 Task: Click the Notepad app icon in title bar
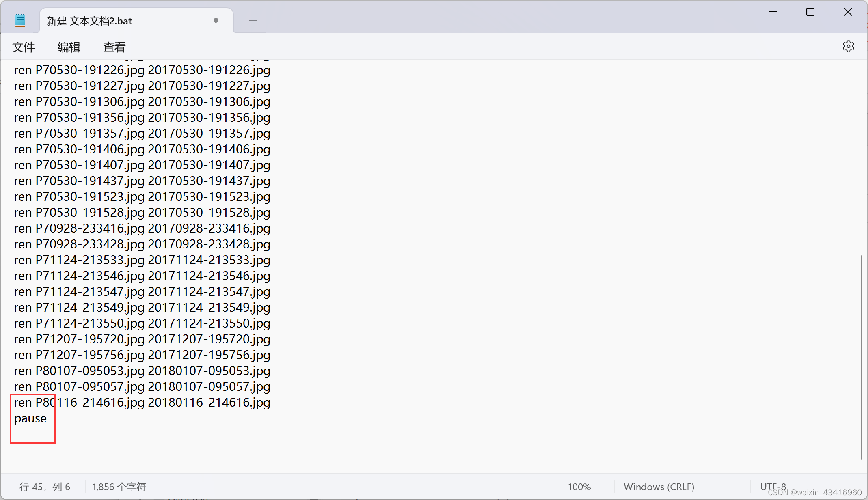[20, 20]
